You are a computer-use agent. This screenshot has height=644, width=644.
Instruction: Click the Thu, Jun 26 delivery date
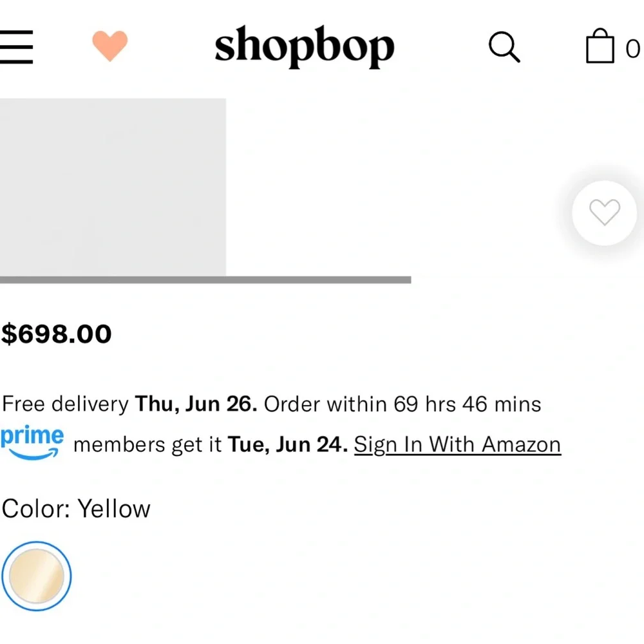coord(196,404)
